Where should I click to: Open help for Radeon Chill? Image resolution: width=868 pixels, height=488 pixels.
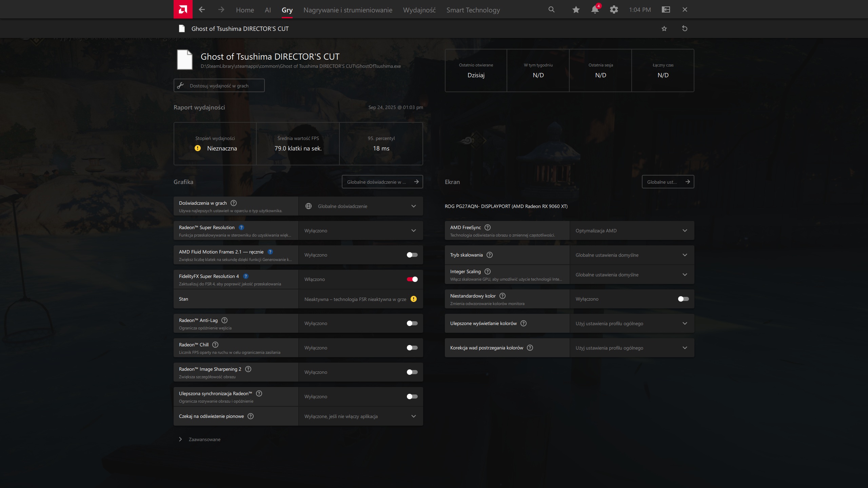[215, 345]
